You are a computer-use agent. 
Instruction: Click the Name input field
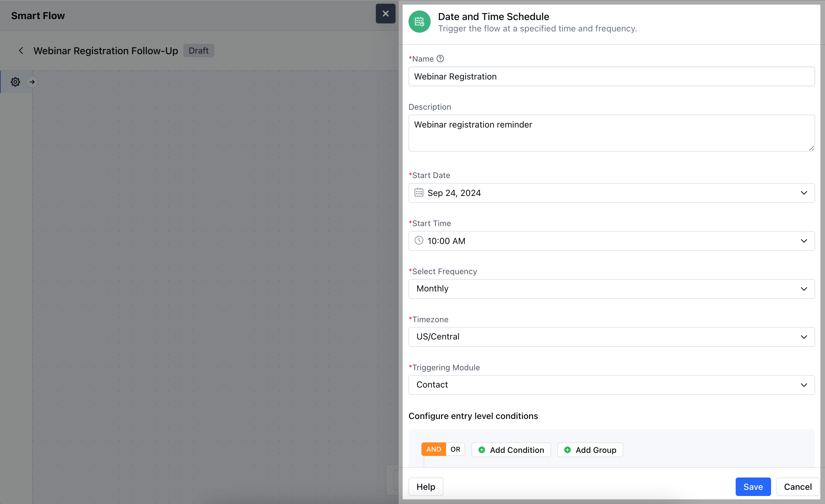[611, 76]
